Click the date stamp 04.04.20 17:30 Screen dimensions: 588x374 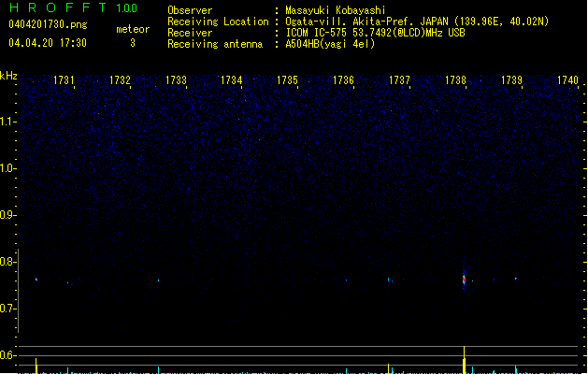(x=48, y=43)
